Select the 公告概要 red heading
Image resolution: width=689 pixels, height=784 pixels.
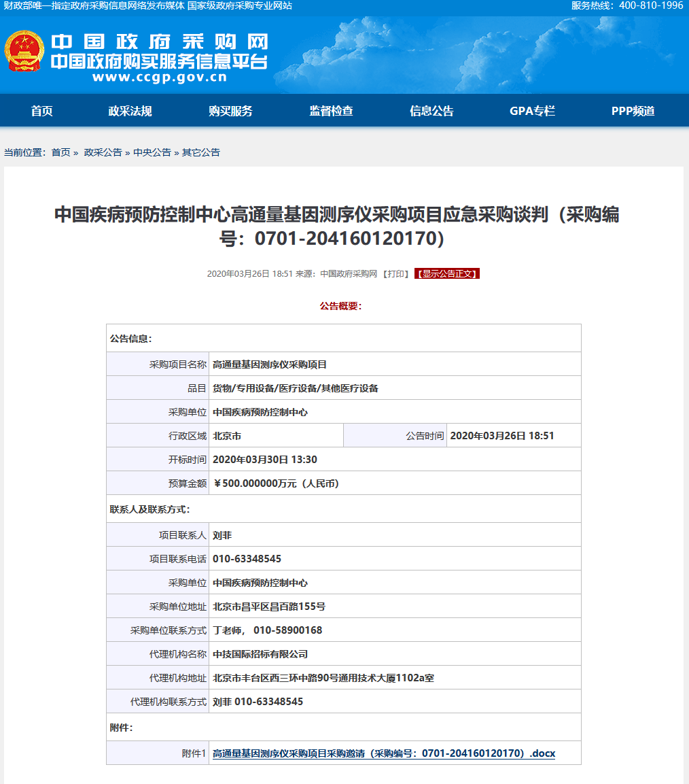(340, 306)
